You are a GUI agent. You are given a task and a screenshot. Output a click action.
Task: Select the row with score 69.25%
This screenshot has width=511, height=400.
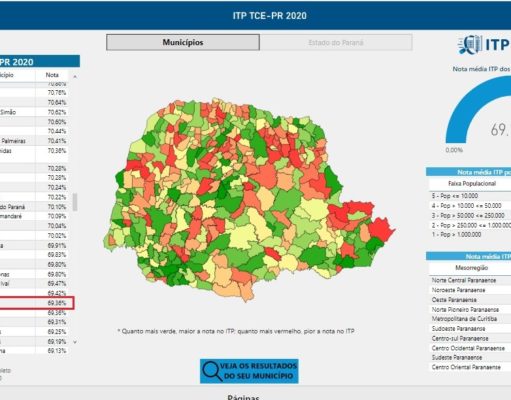click(34, 332)
